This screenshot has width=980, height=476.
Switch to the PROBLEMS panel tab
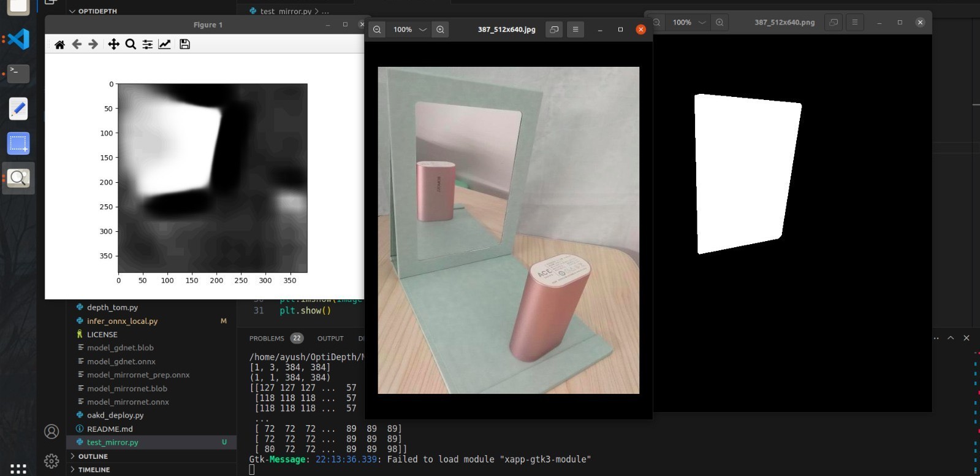pos(267,338)
